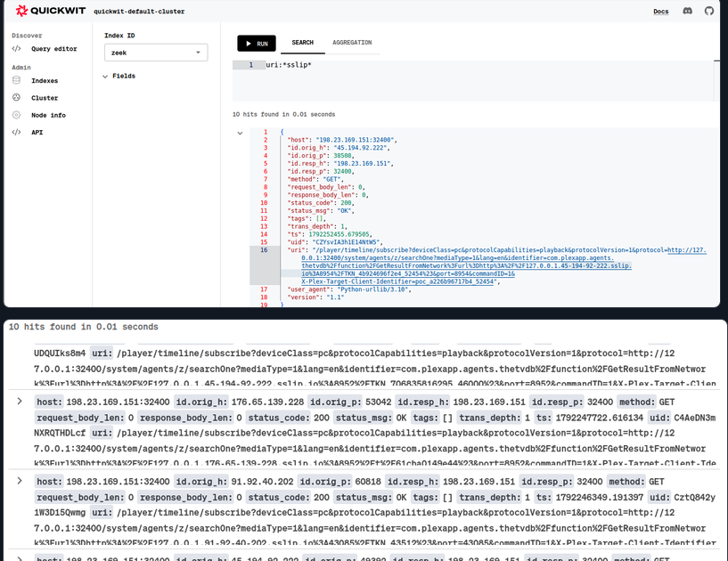Click the id.orig_h value 45.194.92.222 in JSON
The height and width of the screenshot is (561, 728).
point(360,148)
